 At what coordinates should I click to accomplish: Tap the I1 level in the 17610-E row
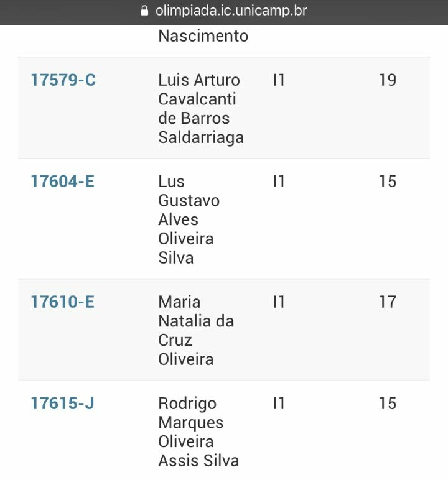[x=279, y=302]
